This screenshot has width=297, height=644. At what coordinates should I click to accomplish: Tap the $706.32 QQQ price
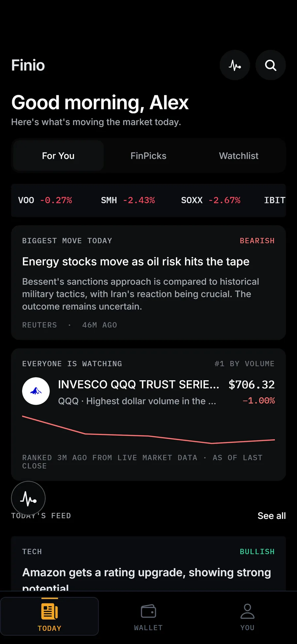click(251, 385)
